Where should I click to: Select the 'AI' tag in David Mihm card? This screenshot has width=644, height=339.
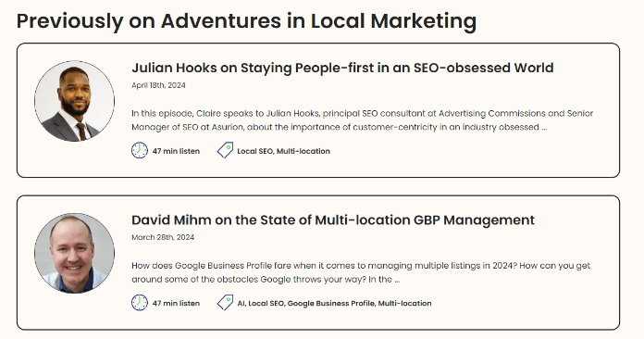point(241,303)
